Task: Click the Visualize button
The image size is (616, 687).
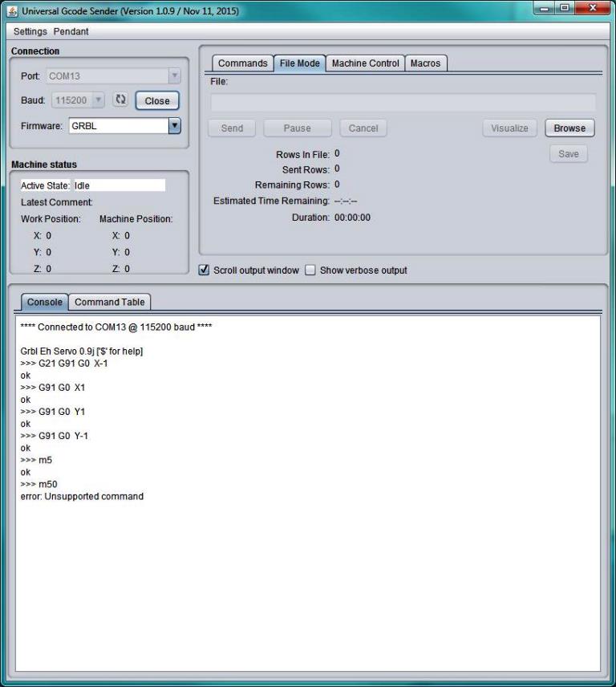Action: point(509,128)
